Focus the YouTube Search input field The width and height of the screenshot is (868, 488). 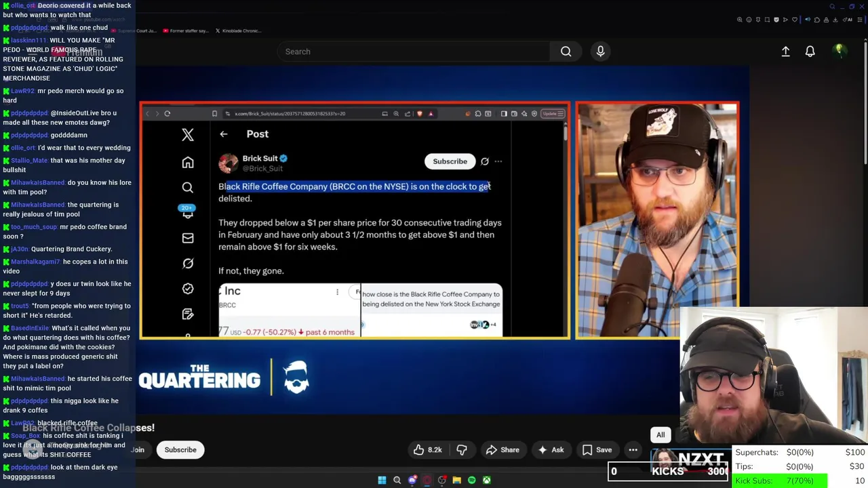coord(414,52)
